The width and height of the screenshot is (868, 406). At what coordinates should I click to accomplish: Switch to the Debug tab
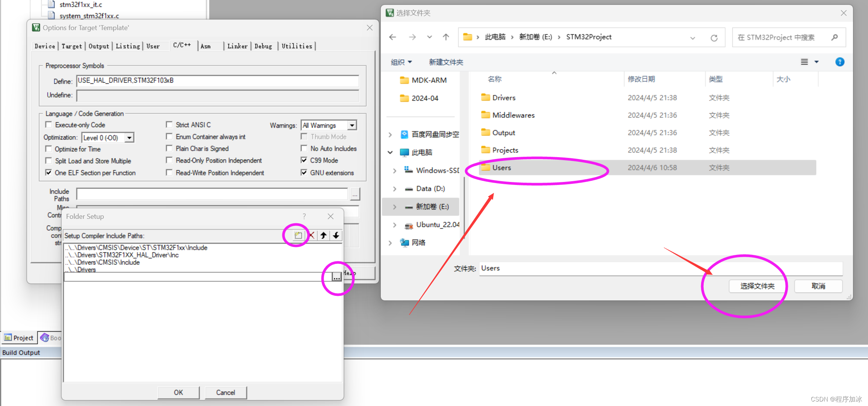[x=263, y=46]
